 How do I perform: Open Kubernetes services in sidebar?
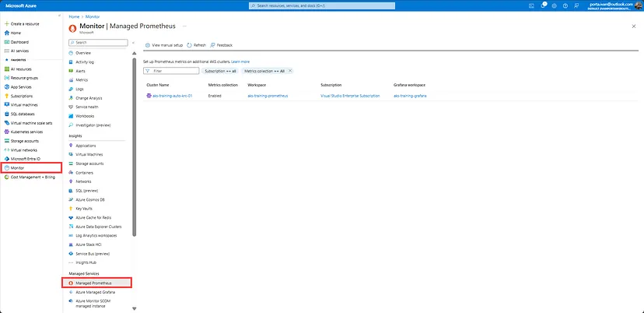(x=26, y=132)
